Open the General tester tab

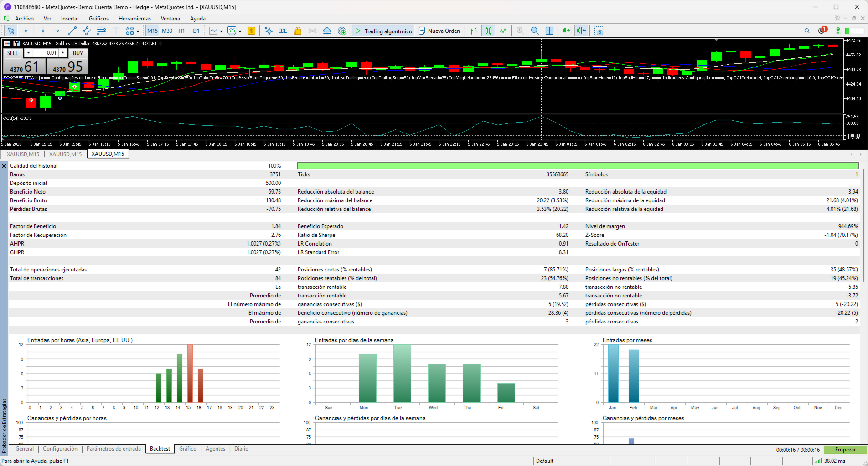pyautogui.click(x=25, y=449)
